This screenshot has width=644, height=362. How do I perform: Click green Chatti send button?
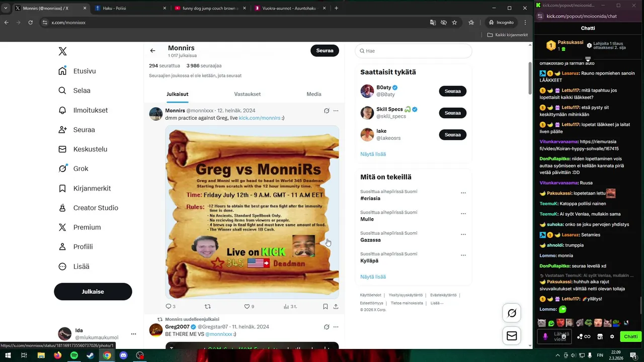(631, 337)
